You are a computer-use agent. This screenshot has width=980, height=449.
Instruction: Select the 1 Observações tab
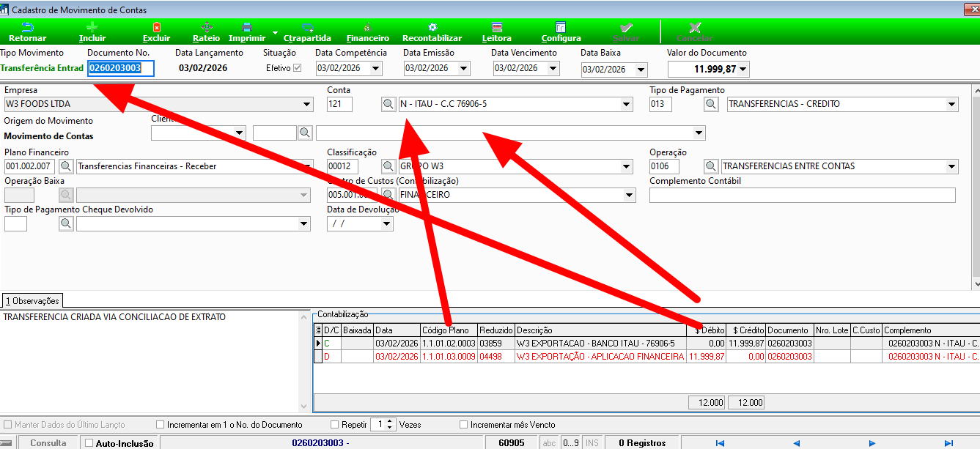click(x=33, y=301)
